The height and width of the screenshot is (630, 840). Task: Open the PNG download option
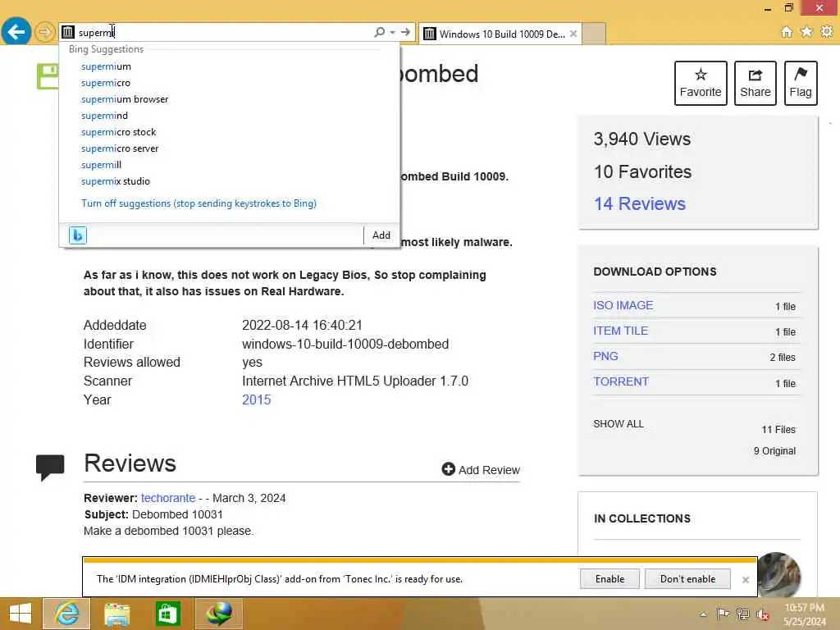pyautogui.click(x=606, y=356)
